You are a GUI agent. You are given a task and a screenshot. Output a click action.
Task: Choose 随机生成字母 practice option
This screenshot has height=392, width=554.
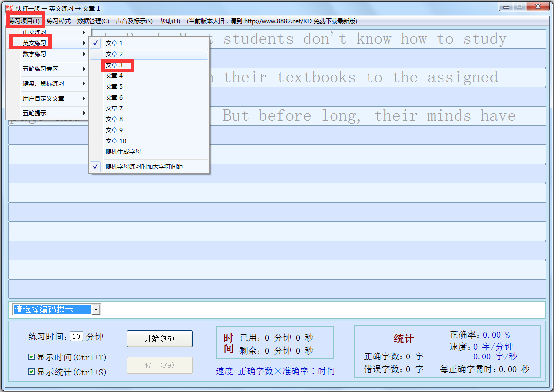(119, 151)
